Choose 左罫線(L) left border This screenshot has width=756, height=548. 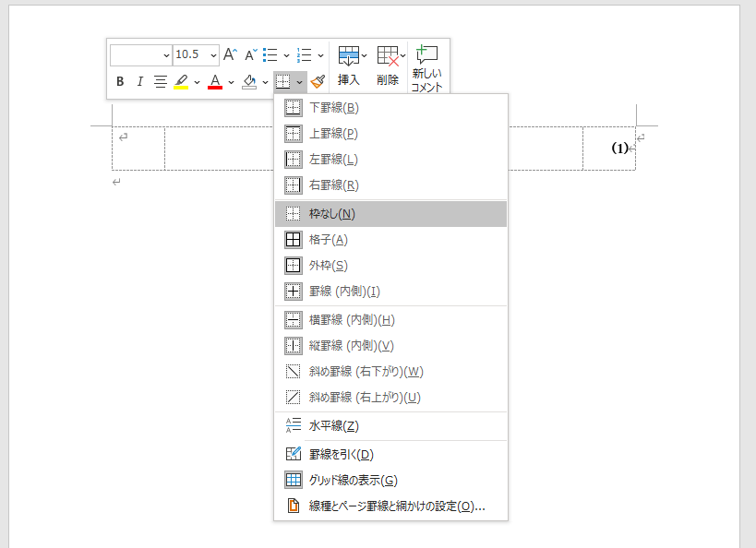390,159
